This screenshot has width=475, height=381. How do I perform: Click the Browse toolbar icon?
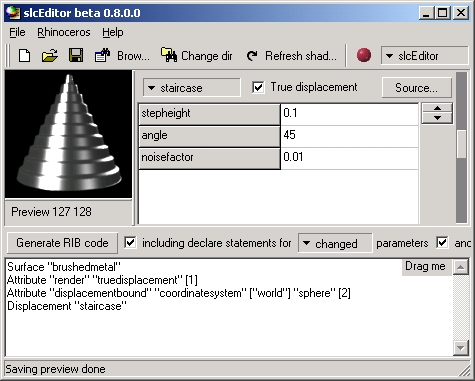[102, 55]
